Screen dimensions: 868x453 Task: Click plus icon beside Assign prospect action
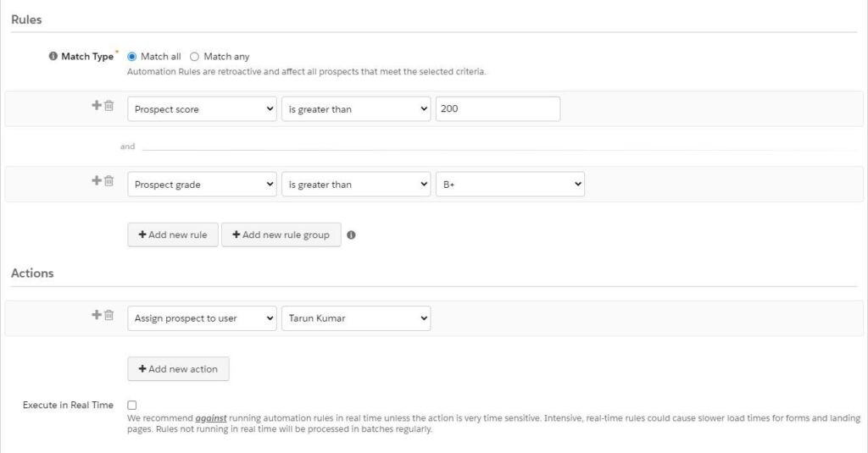tap(97, 315)
